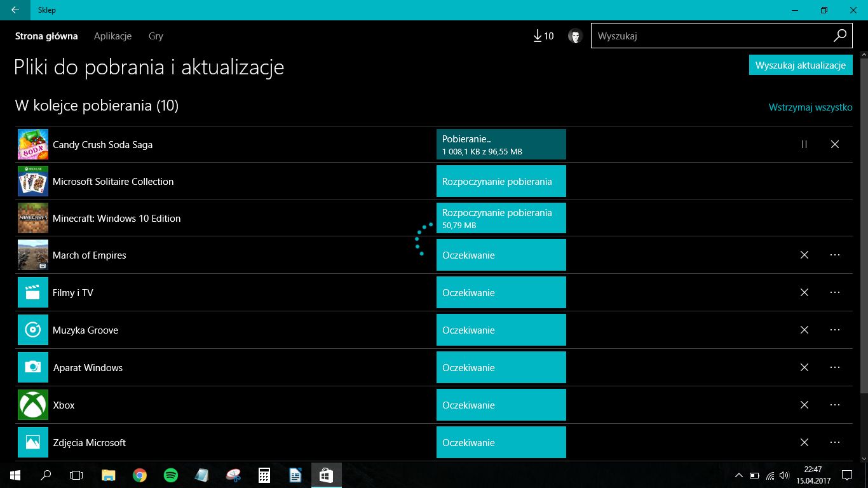Open more options for Aparat Windows

835,367
